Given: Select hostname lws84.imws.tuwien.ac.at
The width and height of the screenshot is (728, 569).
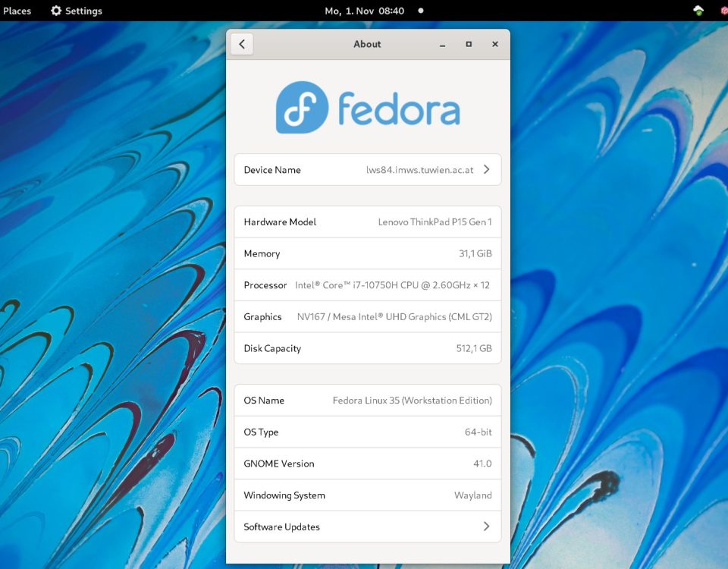Looking at the screenshot, I should pyautogui.click(x=419, y=170).
